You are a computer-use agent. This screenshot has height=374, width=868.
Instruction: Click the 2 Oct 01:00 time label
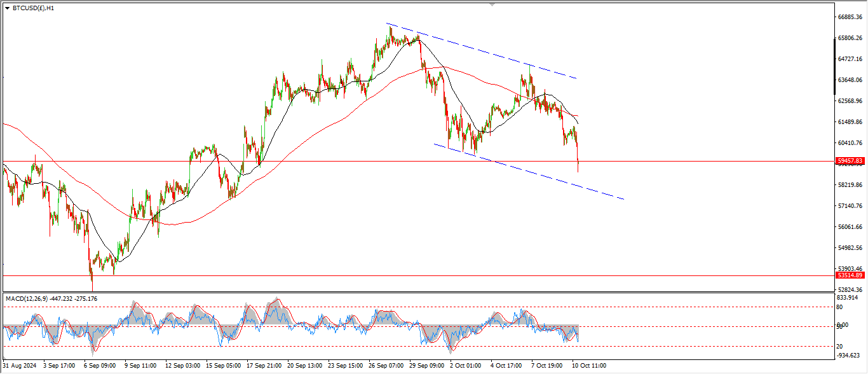pos(467,366)
